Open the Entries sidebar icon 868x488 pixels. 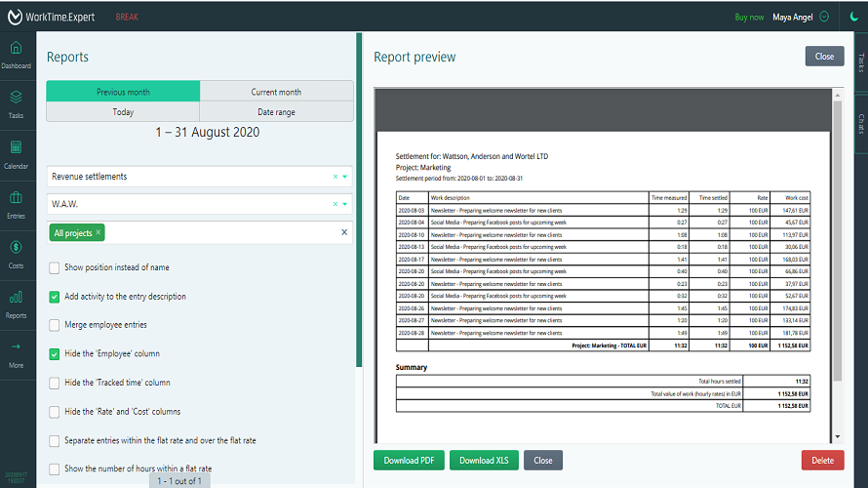coord(17,204)
